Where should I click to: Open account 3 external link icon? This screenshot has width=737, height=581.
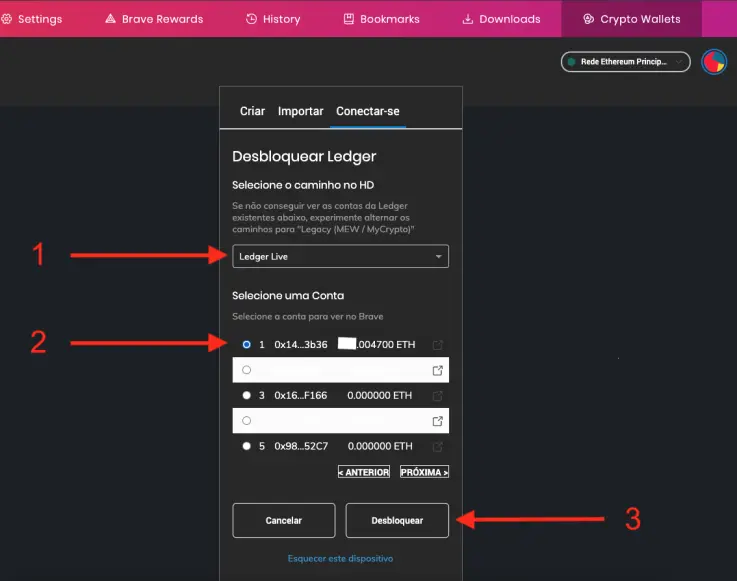pyautogui.click(x=438, y=396)
